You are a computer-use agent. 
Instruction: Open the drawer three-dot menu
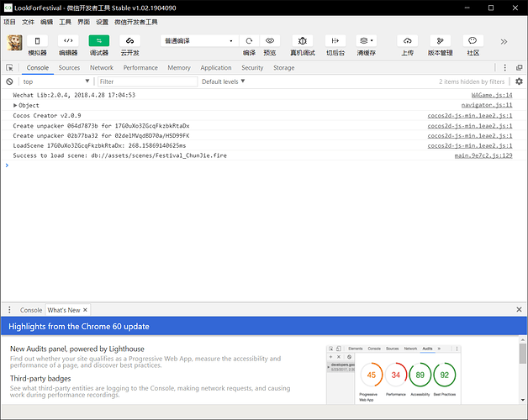pos(9,310)
